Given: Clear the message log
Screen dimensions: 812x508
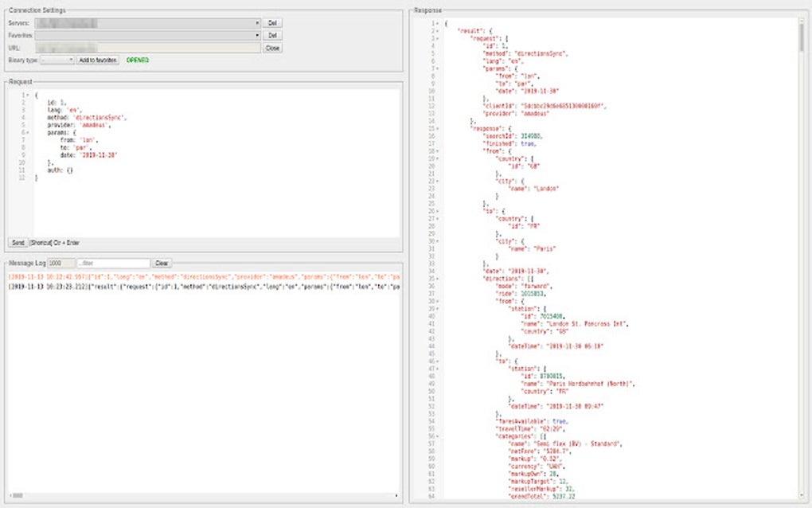Looking at the screenshot, I should [x=162, y=264].
